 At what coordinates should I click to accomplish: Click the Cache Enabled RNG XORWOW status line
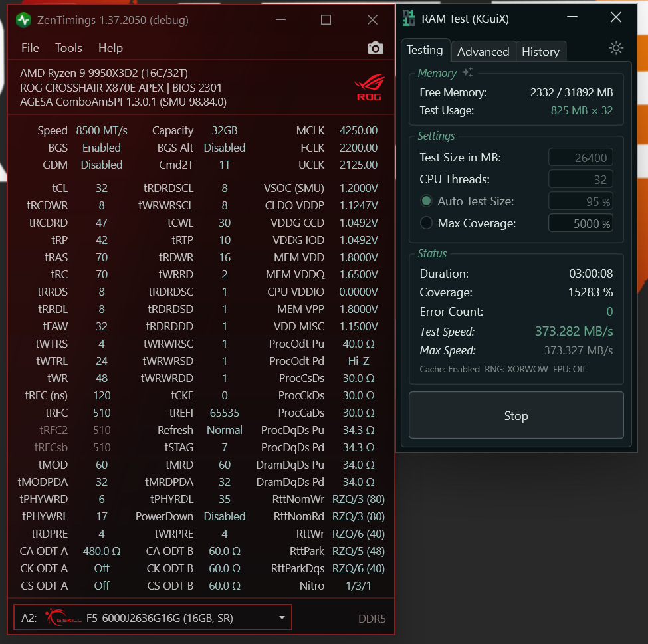pyautogui.click(x=502, y=369)
